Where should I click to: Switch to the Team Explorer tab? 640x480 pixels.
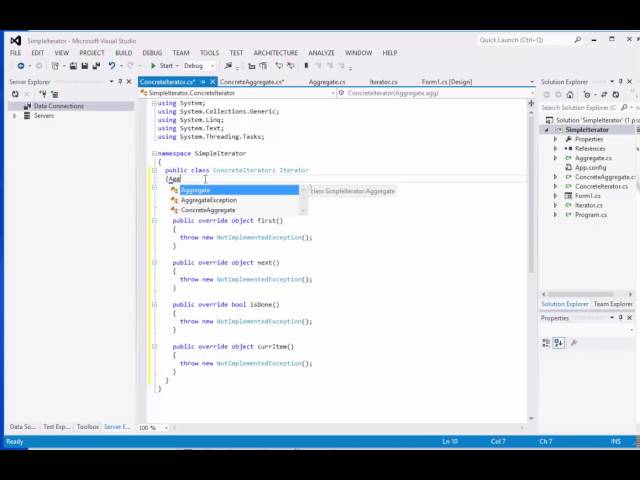pyautogui.click(x=613, y=304)
